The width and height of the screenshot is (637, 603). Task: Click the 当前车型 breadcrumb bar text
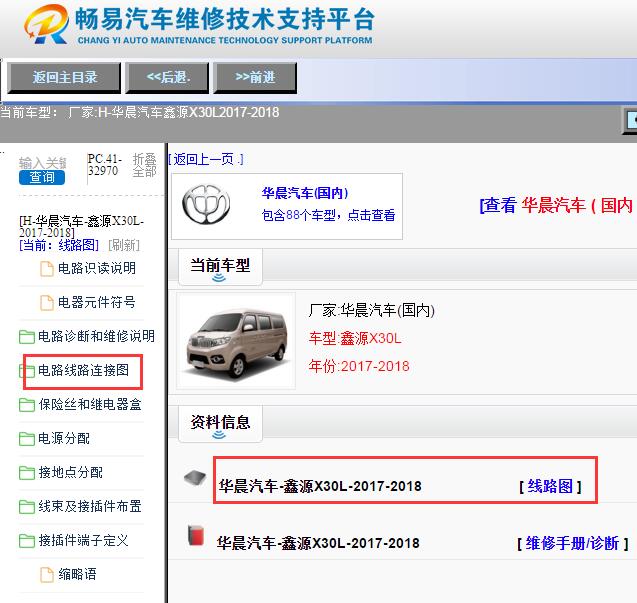[x=139, y=112]
